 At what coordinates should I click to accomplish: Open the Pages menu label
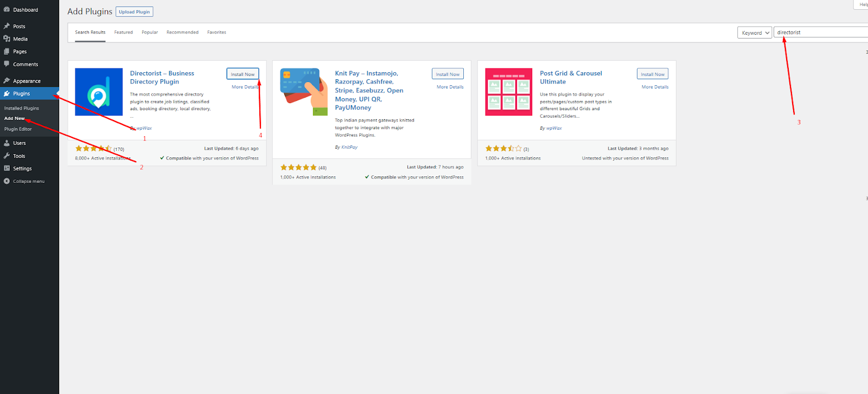[x=20, y=52]
